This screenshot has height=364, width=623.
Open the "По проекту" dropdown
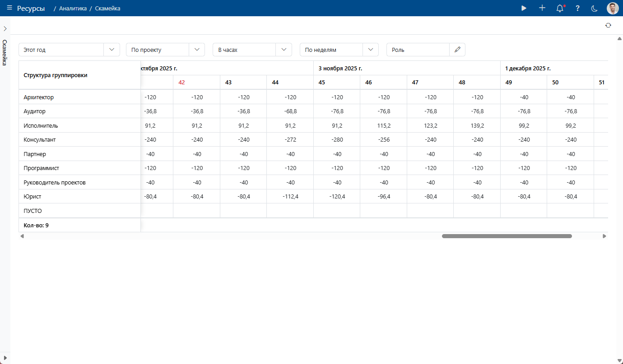(x=197, y=50)
